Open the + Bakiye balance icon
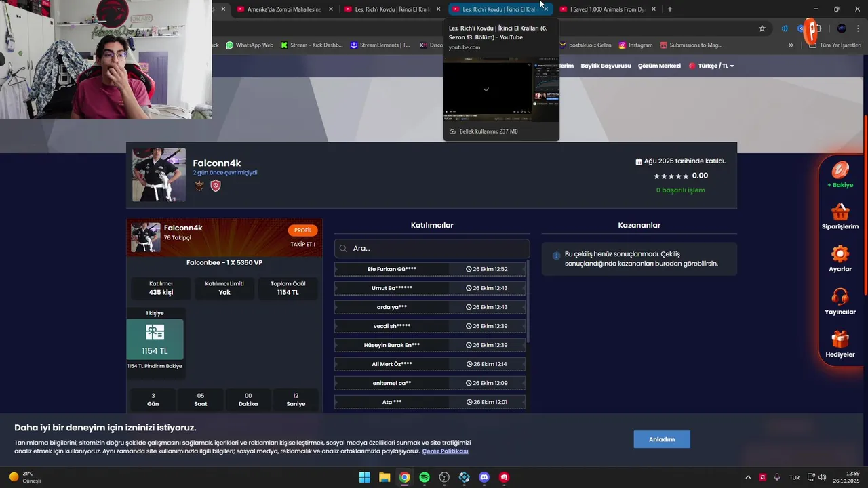This screenshot has width=868, height=488. click(x=840, y=175)
